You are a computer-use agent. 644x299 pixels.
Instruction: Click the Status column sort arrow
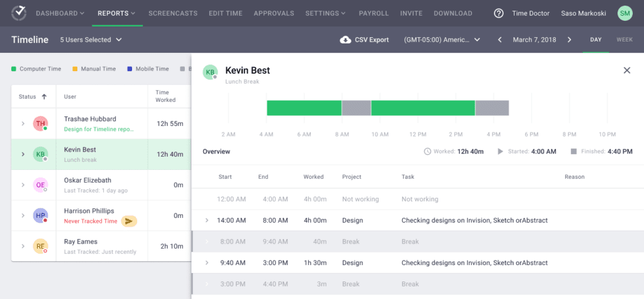(x=44, y=97)
